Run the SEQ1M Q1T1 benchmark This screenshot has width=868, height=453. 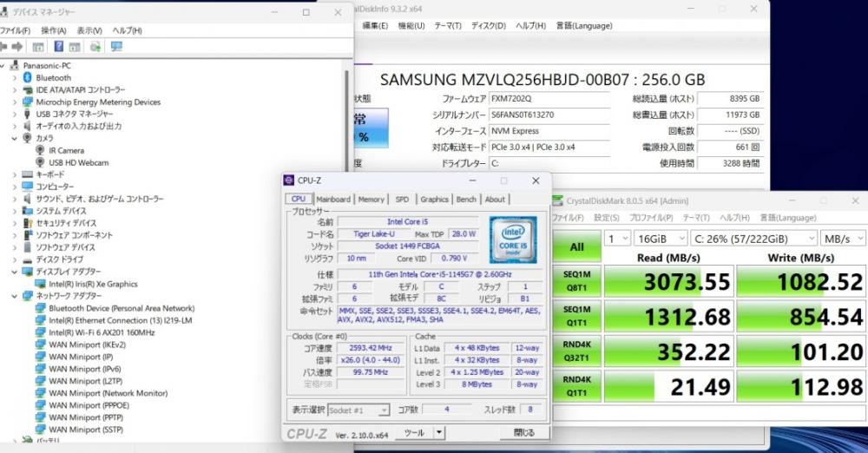[577, 316]
